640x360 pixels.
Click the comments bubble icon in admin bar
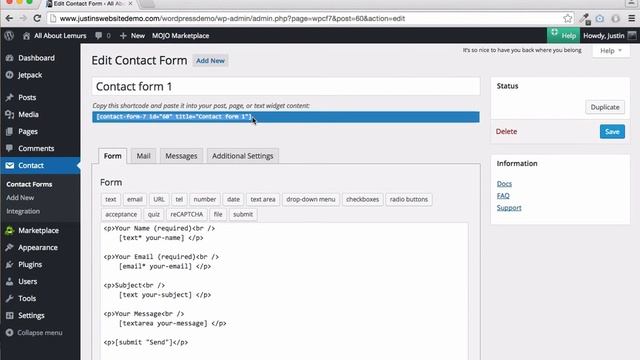click(x=98, y=36)
